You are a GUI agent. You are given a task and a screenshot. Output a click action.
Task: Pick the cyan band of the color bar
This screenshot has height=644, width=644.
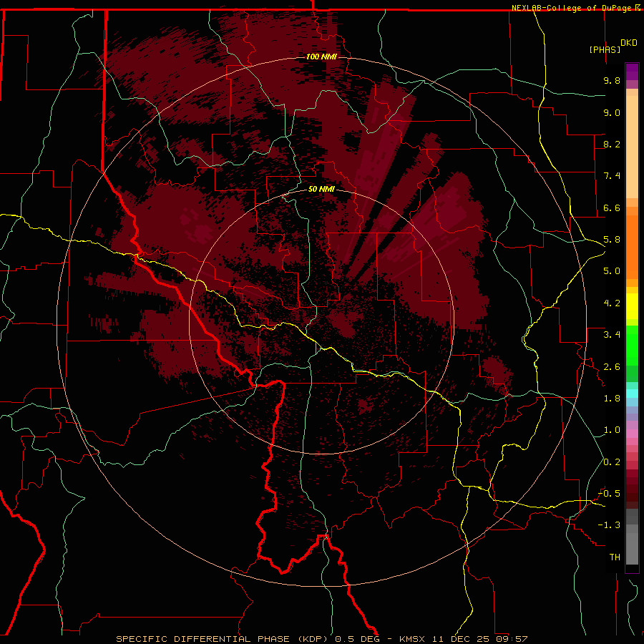632,394
